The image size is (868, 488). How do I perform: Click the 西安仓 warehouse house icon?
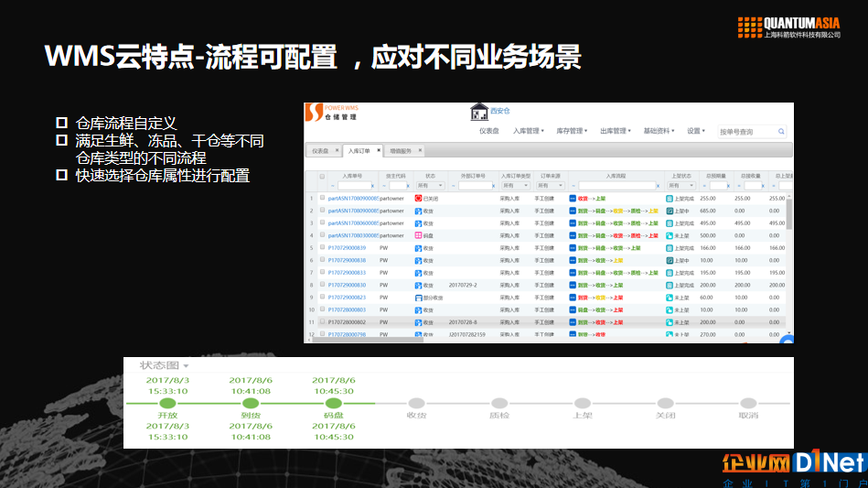479,112
